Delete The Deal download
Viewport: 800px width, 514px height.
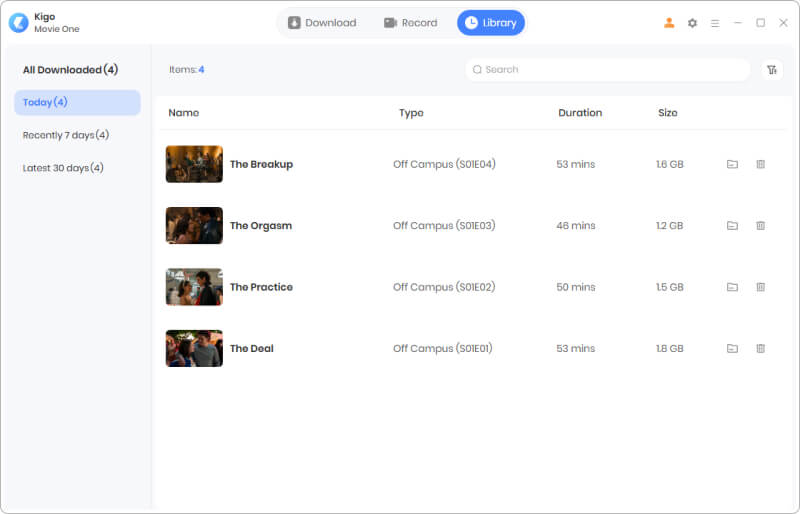[760, 349]
